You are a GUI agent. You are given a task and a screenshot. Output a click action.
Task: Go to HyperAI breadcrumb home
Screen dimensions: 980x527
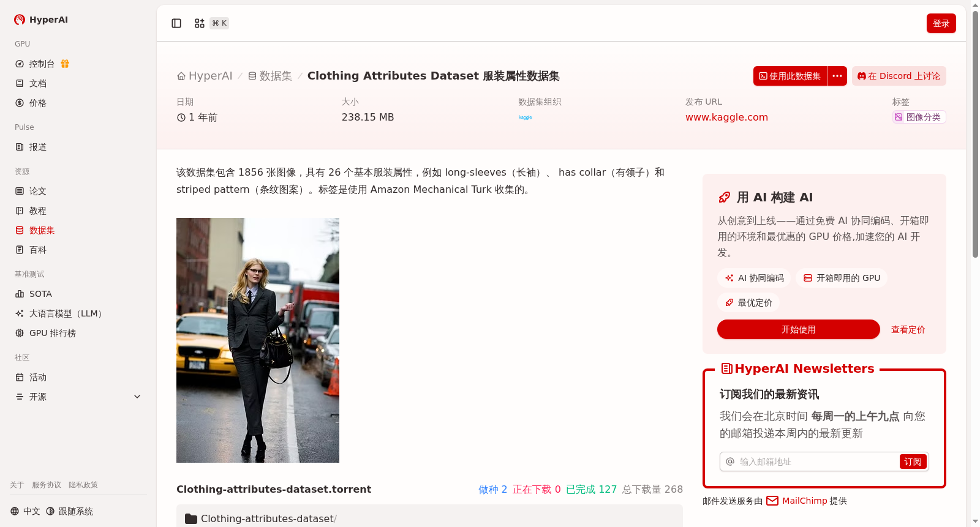[205, 76]
